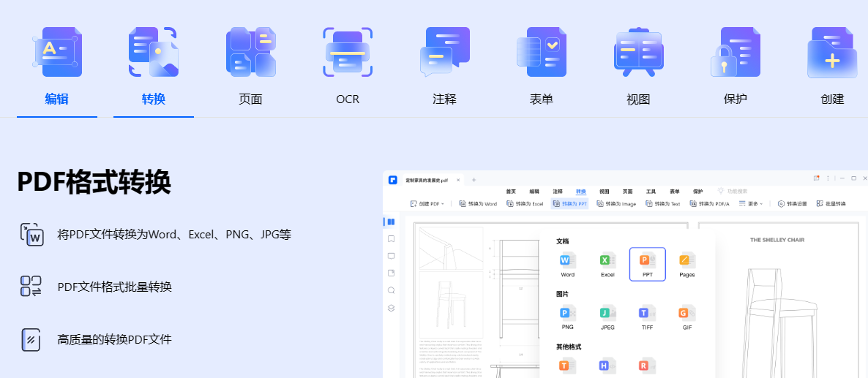Open the attachments sidebar panel
The height and width of the screenshot is (378, 868).
click(x=391, y=273)
